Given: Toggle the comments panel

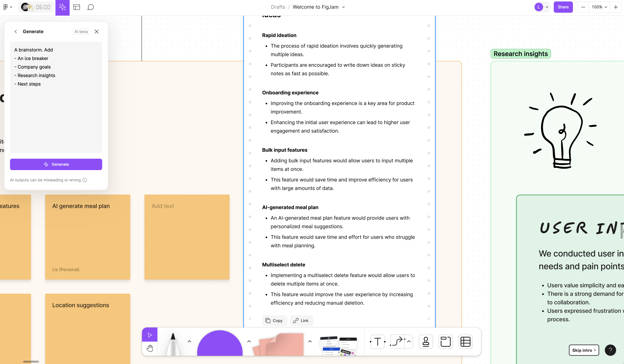Looking at the screenshot, I should point(90,7).
